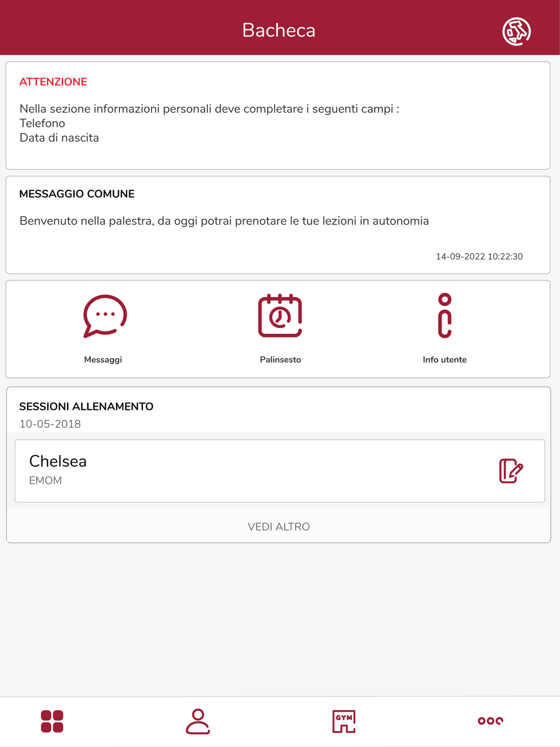560x747 pixels.
Task: Click VEDI ALTRO to see more sessions
Action: click(x=278, y=527)
